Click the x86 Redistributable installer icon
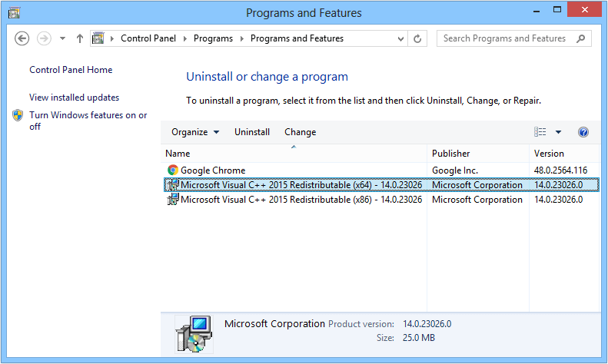 point(173,200)
